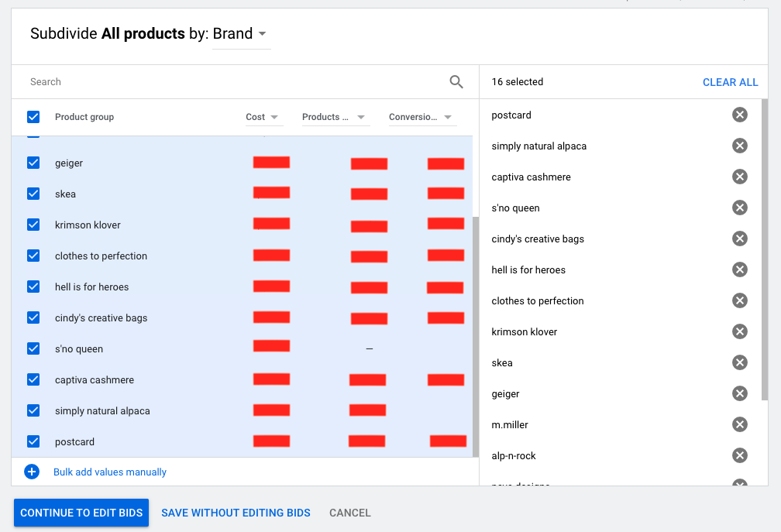Remove simply natural alpaca from selected list
The width and height of the screenshot is (781, 532).
[740, 146]
